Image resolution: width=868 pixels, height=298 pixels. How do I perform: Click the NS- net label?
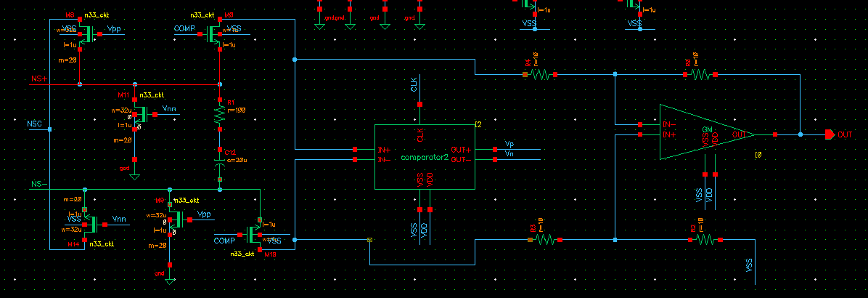pos(39,185)
